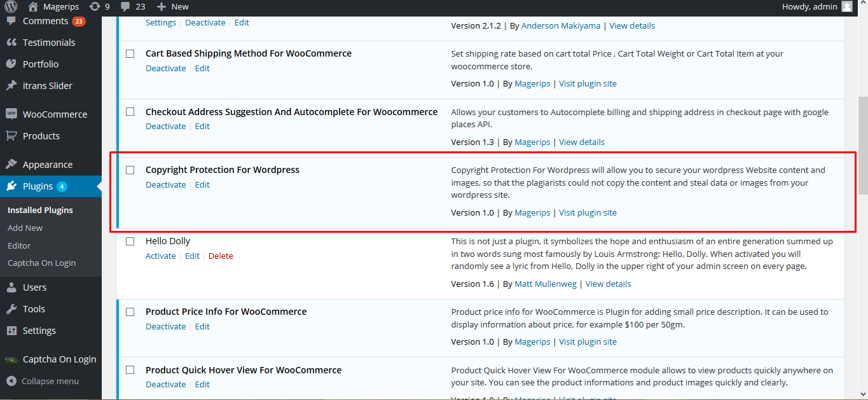Open Anderson Makiyama author link

[561, 25]
